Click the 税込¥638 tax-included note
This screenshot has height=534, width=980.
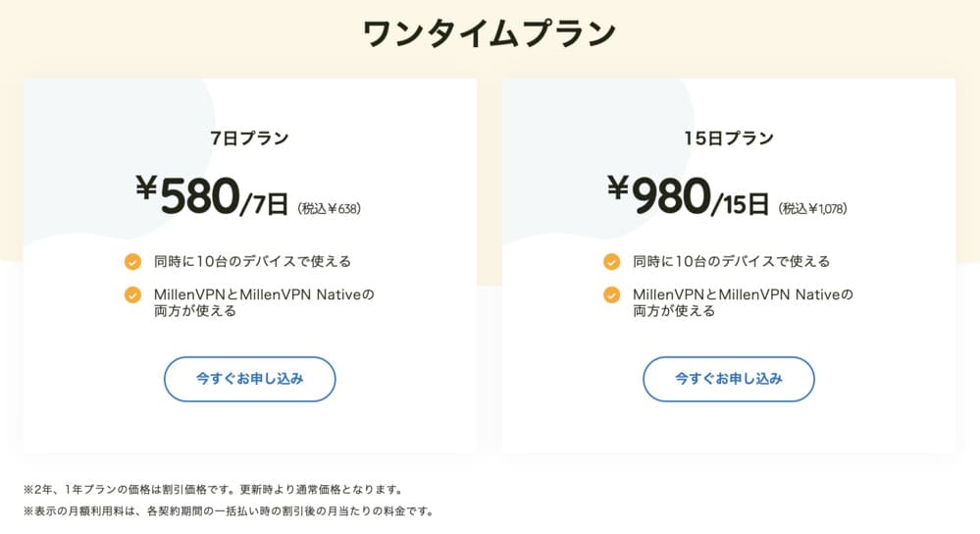329,209
